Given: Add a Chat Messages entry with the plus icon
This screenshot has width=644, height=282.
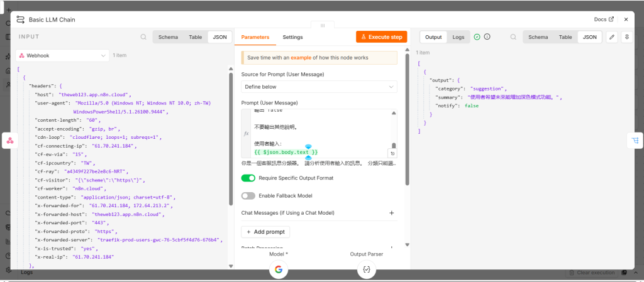Looking at the screenshot, I should (x=391, y=213).
